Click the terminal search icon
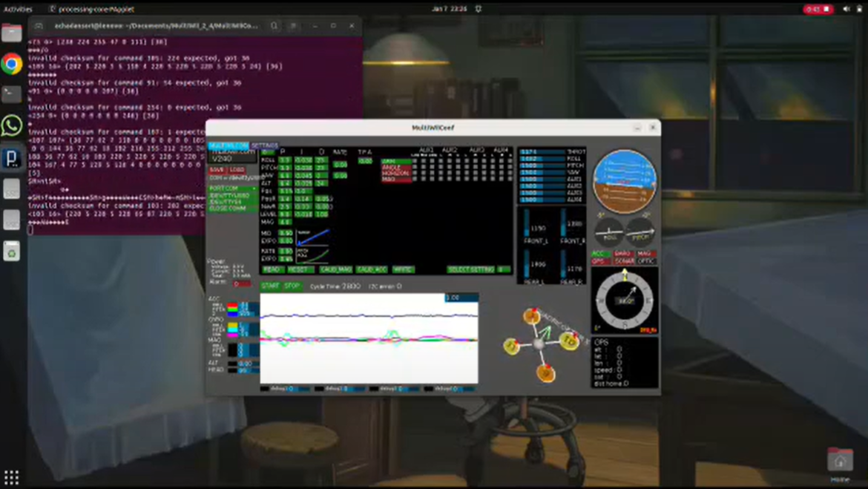The height and width of the screenshot is (489, 868). pyautogui.click(x=274, y=25)
